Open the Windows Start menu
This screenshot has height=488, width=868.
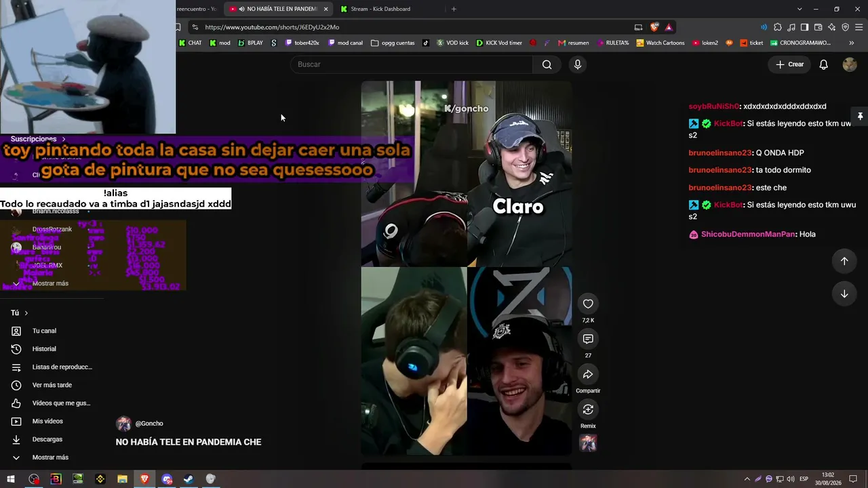(x=11, y=479)
